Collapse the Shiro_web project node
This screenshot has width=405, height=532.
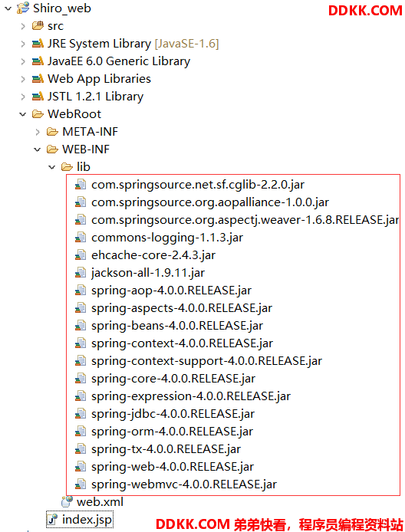coord(8,8)
